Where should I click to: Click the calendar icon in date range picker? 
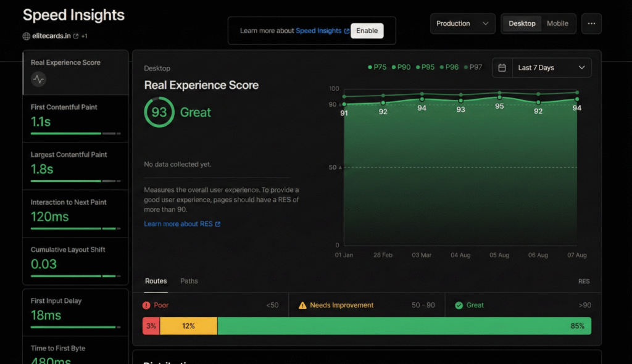point(502,68)
